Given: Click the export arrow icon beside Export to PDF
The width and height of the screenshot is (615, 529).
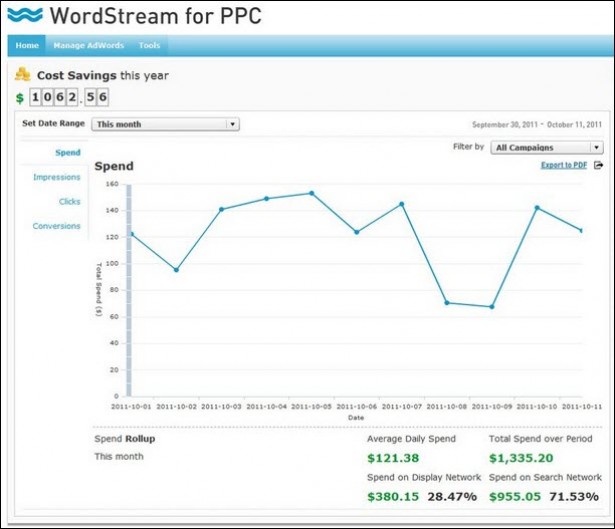Looking at the screenshot, I should 598,165.
